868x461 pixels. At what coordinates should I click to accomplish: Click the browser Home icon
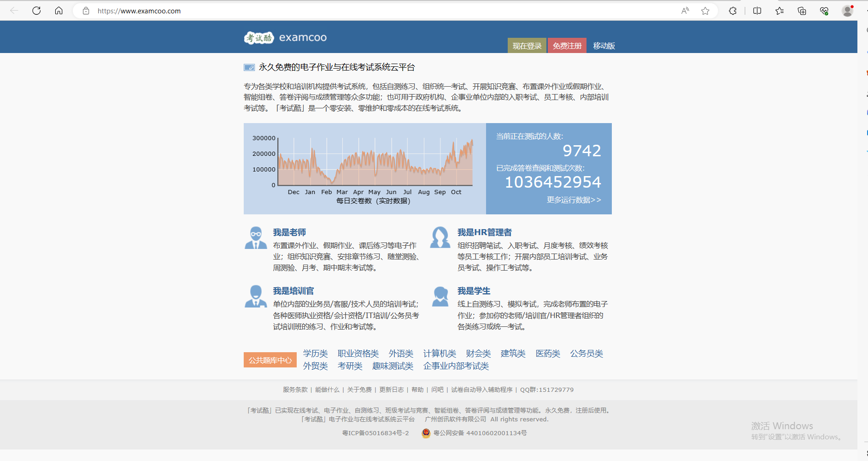pyautogui.click(x=59, y=11)
